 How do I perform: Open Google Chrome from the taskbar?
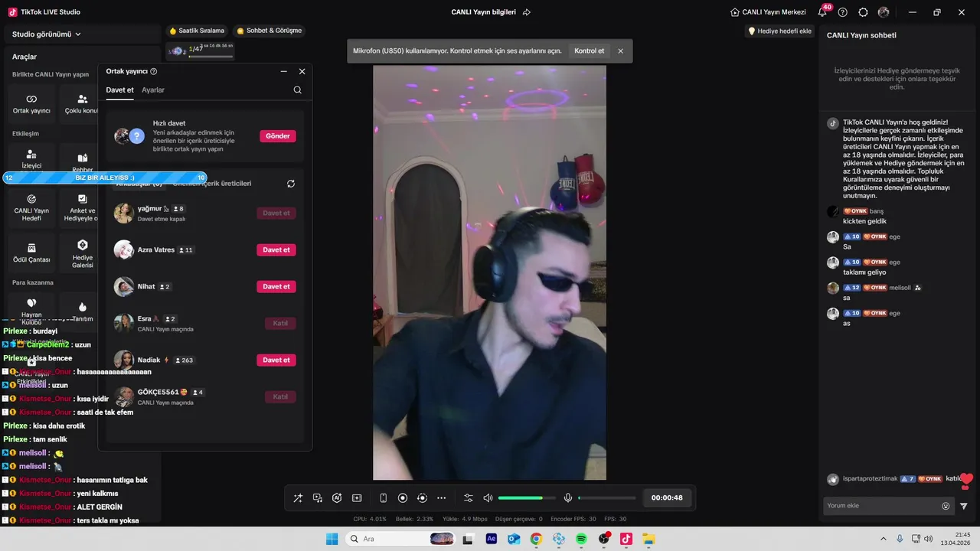click(x=536, y=539)
